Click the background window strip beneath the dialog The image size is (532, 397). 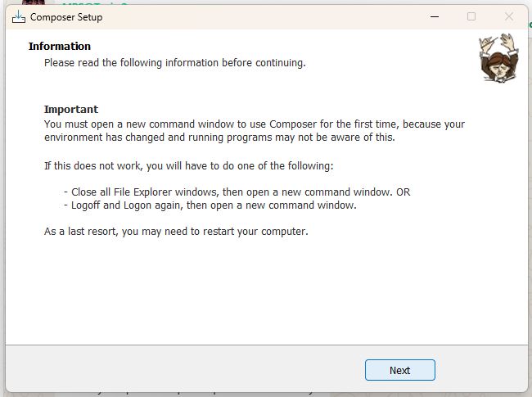266,393
